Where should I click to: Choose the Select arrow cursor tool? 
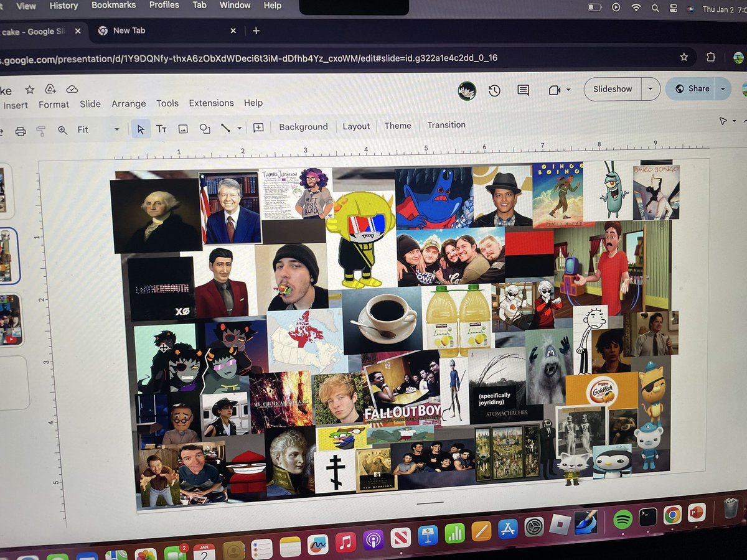click(141, 129)
